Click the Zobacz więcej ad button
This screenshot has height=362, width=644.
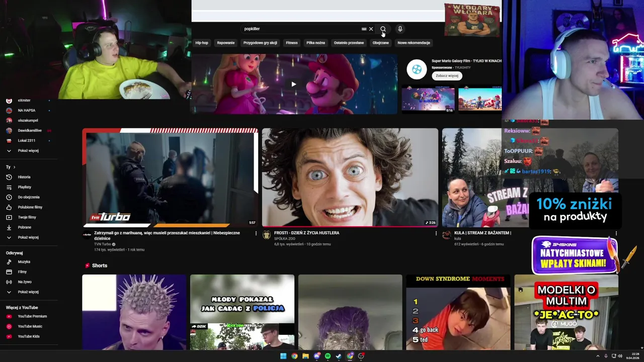(447, 76)
